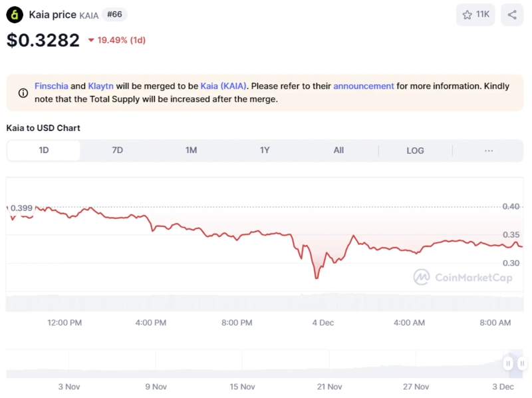The width and height of the screenshot is (532, 398).
Task: Select the 1D chart tab
Action: coord(44,150)
